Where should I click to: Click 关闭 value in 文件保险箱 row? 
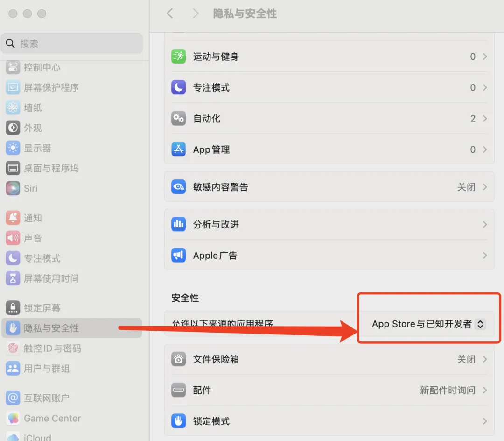[x=466, y=359]
